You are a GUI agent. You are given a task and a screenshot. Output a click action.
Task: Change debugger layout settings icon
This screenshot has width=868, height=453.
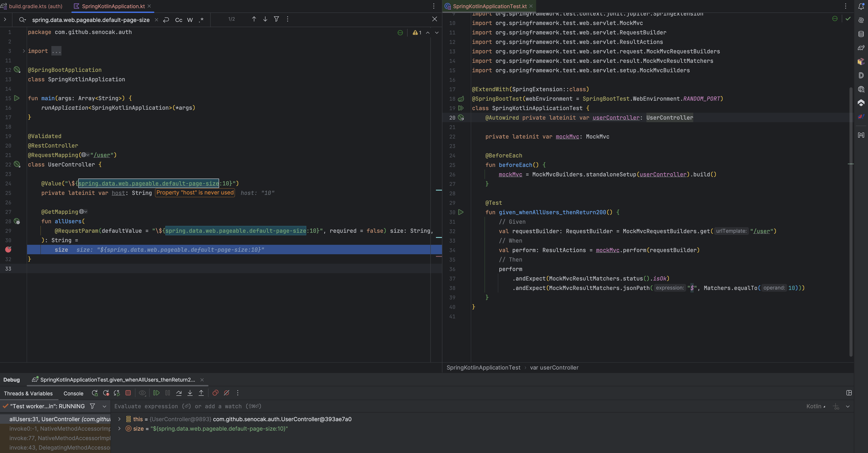tap(849, 393)
